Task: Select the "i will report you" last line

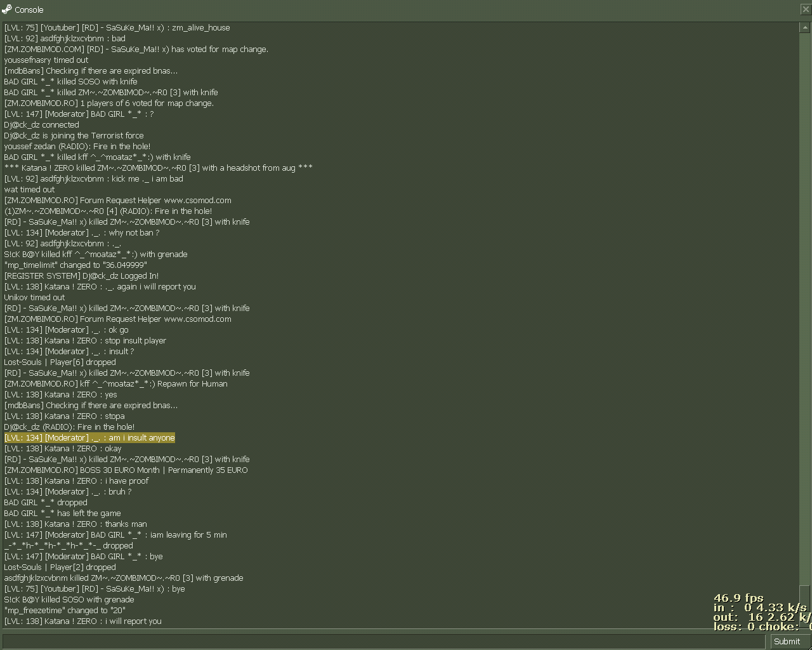Action: pyautogui.click(x=82, y=621)
